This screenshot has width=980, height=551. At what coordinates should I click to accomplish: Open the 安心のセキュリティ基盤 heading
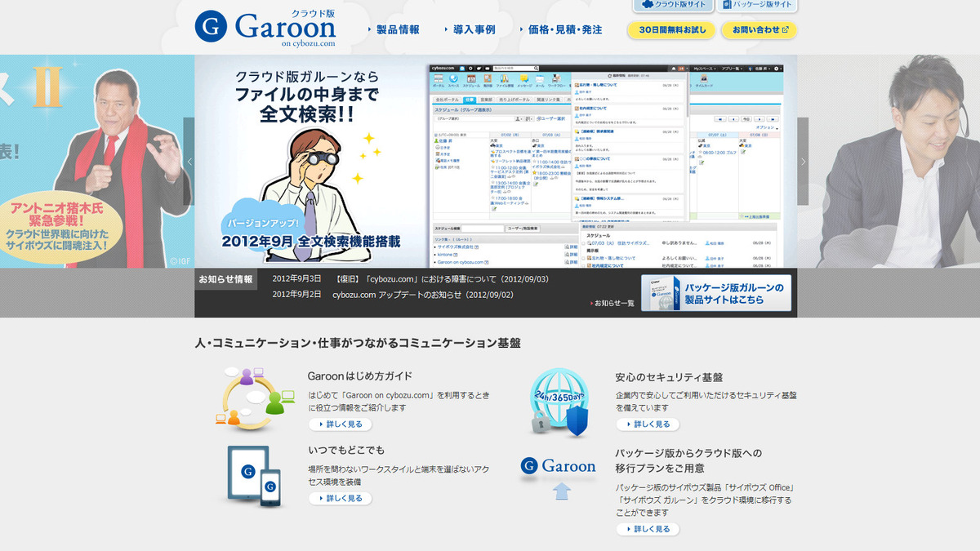(669, 377)
